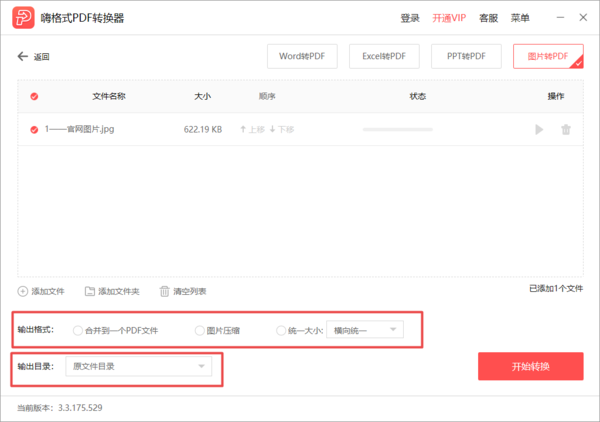Click the 开通VIP link
This screenshot has width=600, height=422.
click(x=449, y=18)
